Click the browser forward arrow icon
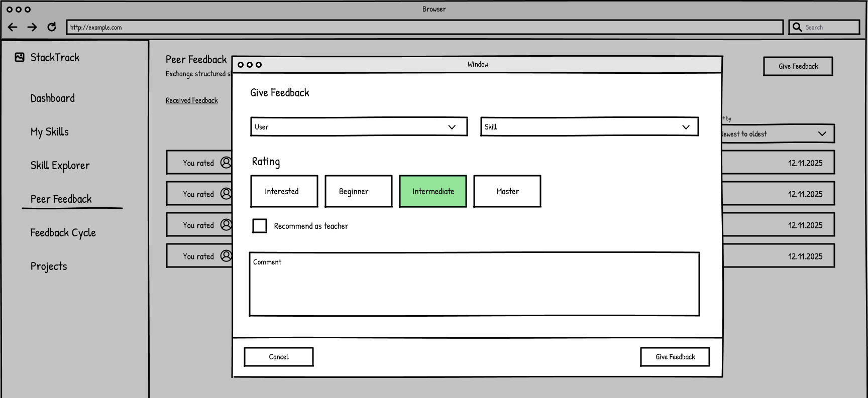This screenshot has height=398, width=868. pyautogui.click(x=32, y=27)
